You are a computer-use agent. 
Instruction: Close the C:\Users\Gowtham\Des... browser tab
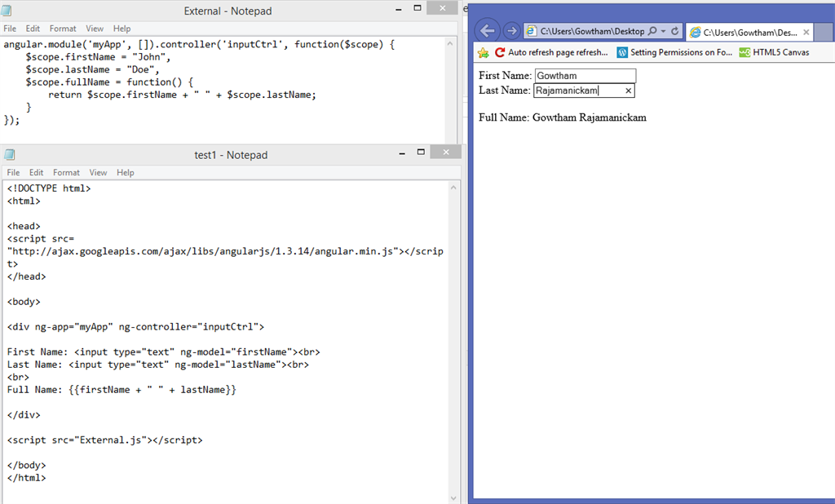tap(806, 33)
